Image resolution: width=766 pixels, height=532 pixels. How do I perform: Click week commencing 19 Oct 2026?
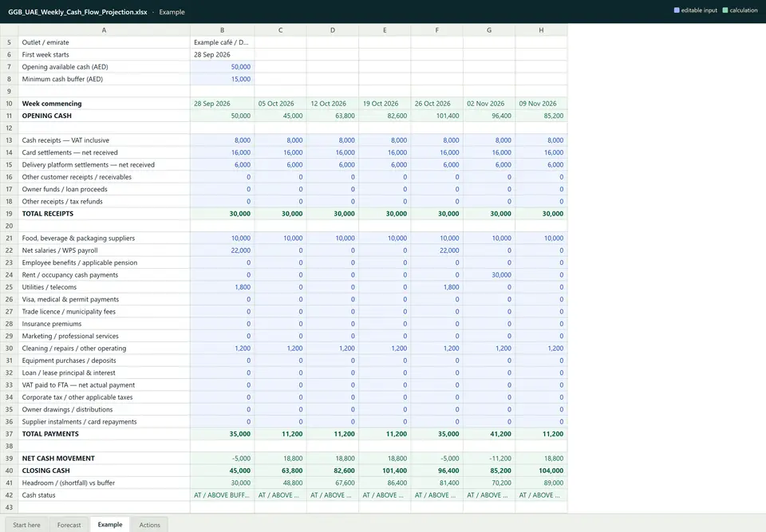click(385, 104)
